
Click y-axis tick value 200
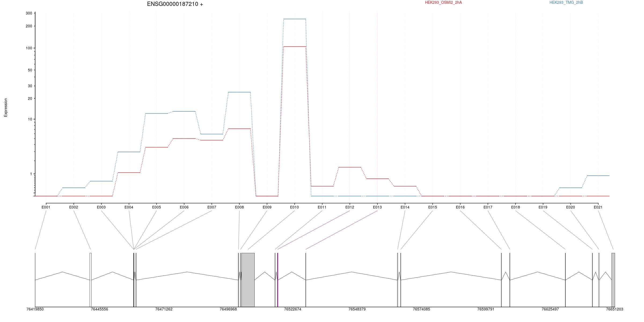tap(29, 26)
